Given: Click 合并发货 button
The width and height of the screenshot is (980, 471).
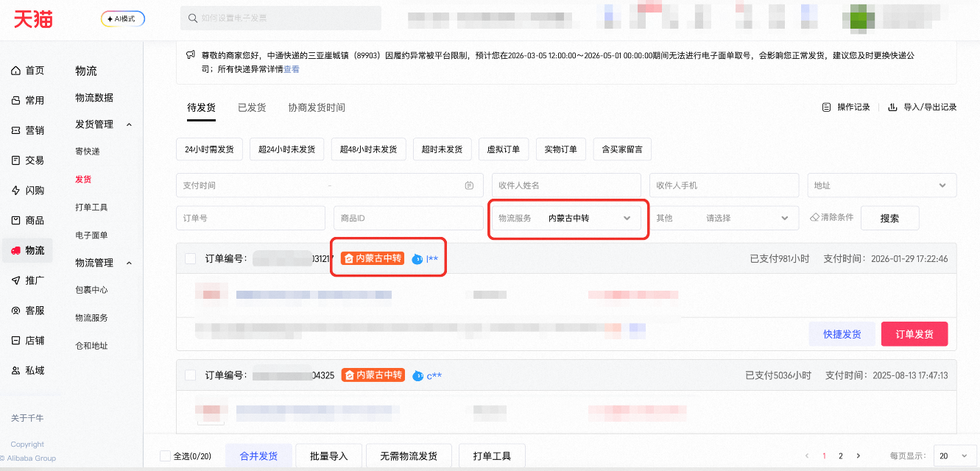Looking at the screenshot, I should [258, 456].
